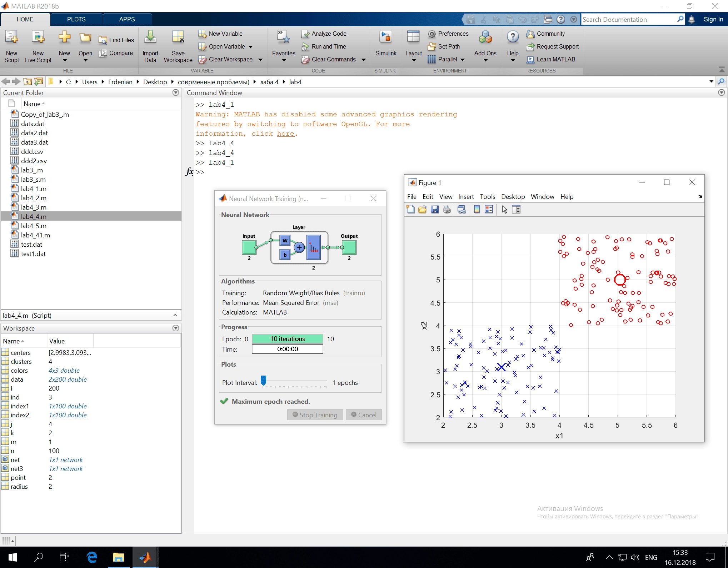
Task: Collapse lab4_4.m script details panel
Action: click(x=175, y=315)
